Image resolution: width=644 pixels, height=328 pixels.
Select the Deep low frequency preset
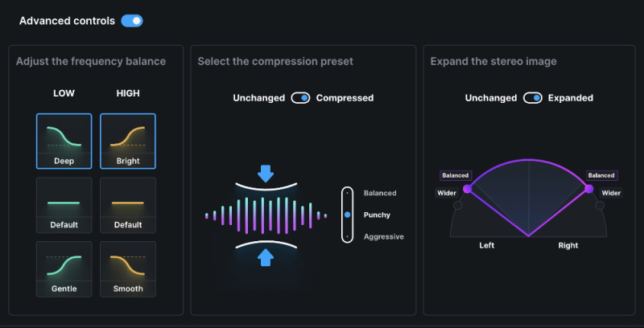tap(64, 141)
